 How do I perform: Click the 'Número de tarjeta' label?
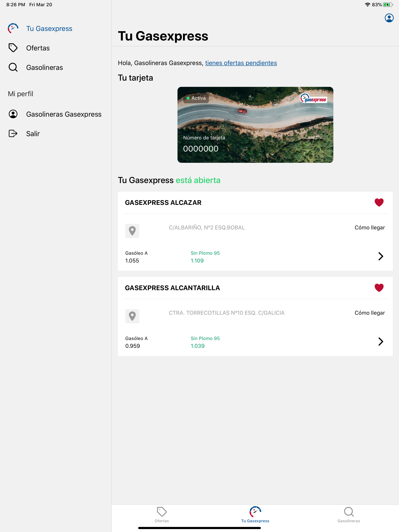[204, 138]
